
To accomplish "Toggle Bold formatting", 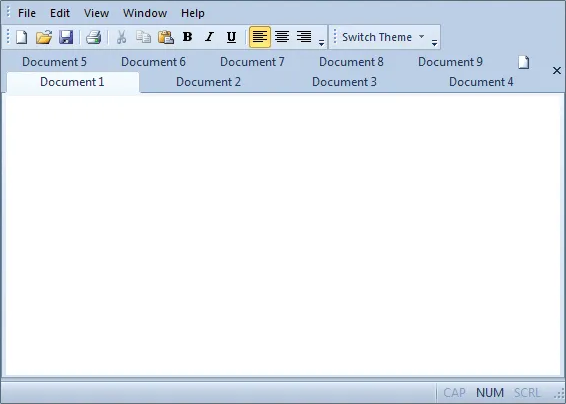I will pos(187,37).
